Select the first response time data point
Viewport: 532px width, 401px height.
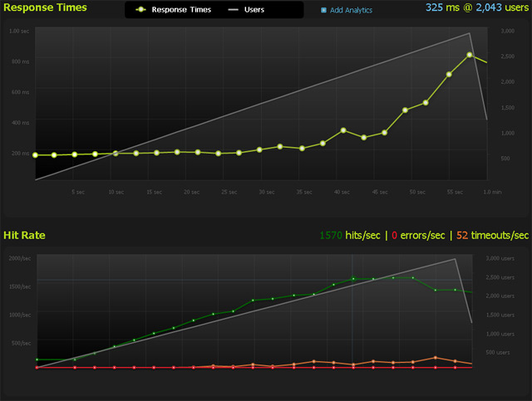[35, 155]
